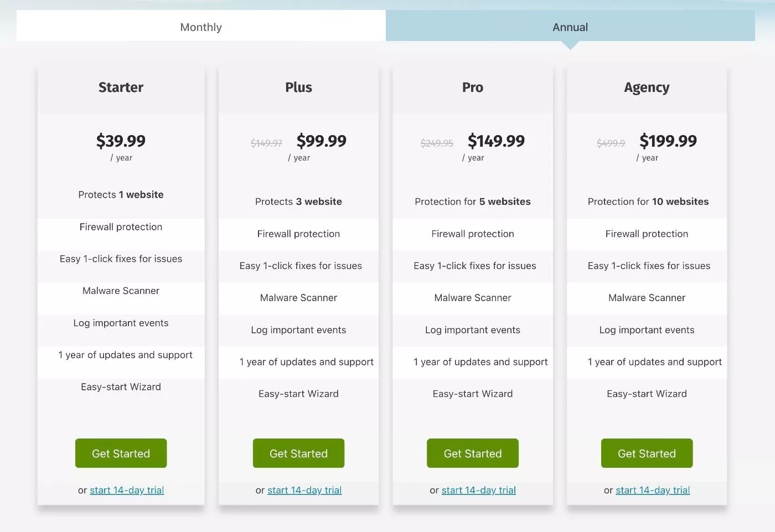Click the $149.99 Pro price
This screenshot has width=775, height=532.
[x=496, y=141]
